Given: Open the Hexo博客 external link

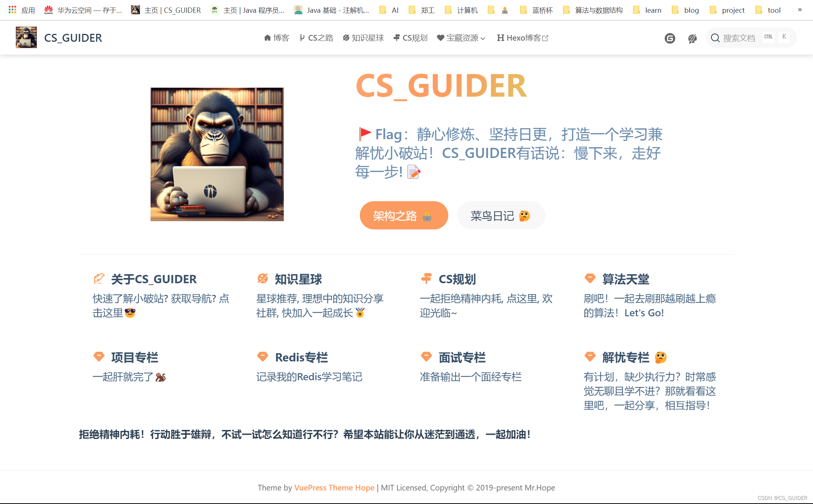Looking at the screenshot, I should coord(522,38).
